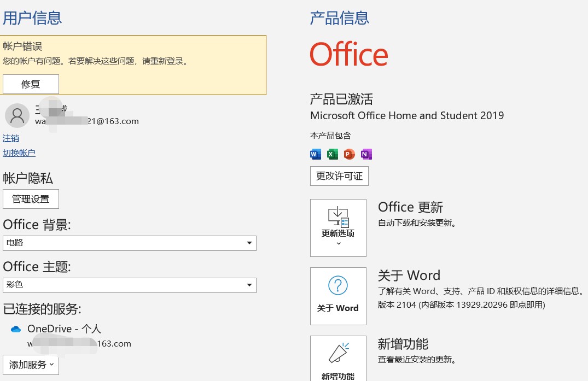Viewport: 588px width, 381px height.
Task: Open the 更新选项 update options menu
Action: click(x=338, y=228)
